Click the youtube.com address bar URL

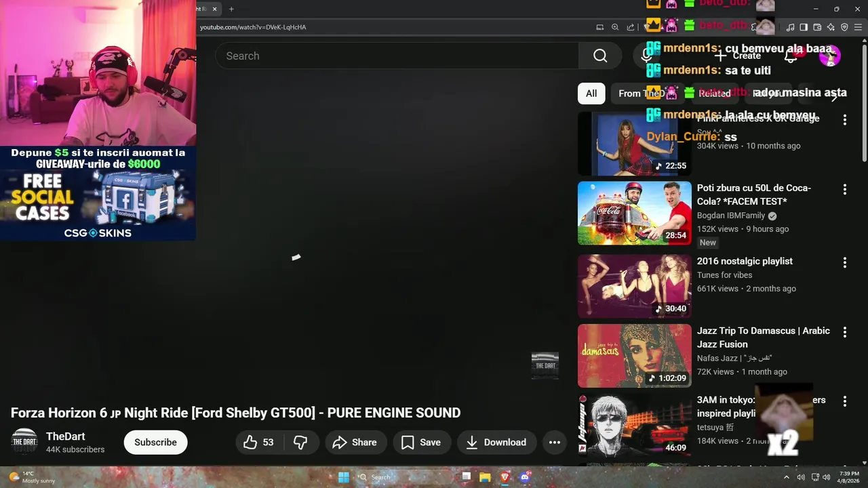click(x=253, y=27)
